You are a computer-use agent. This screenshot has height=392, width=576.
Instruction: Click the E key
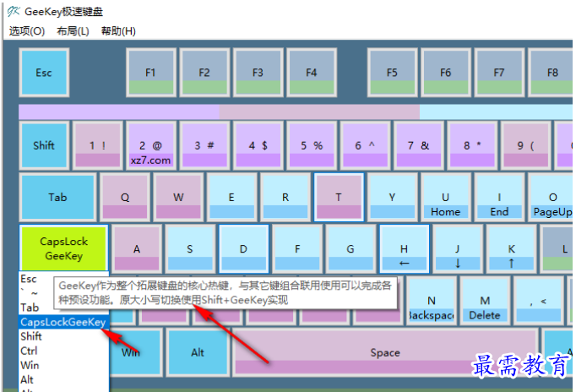pos(231,198)
